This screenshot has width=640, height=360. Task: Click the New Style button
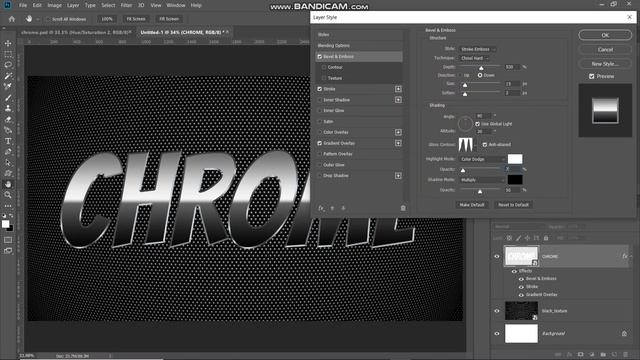coord(605,64)
